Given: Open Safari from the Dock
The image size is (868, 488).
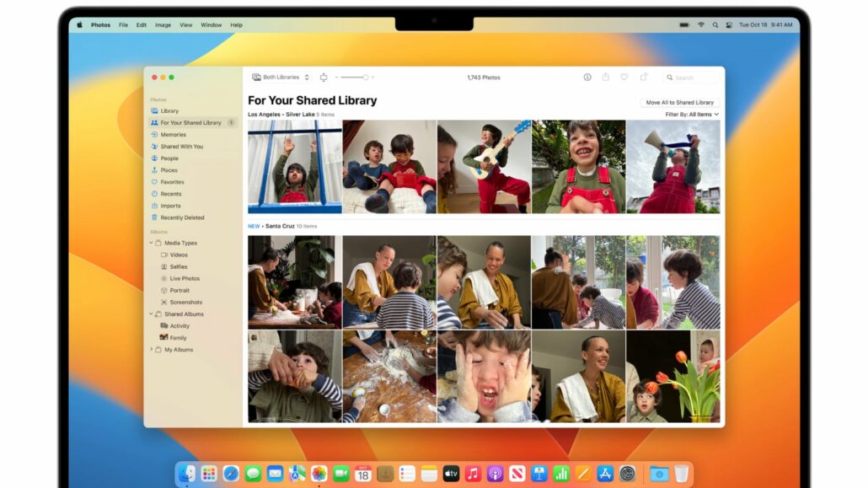Looking at the screenshot, I should 231,474.
